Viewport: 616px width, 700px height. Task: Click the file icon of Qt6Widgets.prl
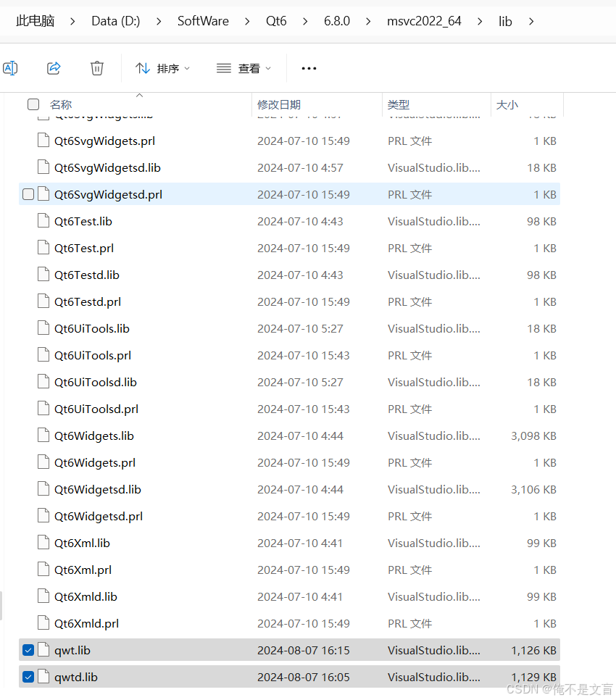43,462
